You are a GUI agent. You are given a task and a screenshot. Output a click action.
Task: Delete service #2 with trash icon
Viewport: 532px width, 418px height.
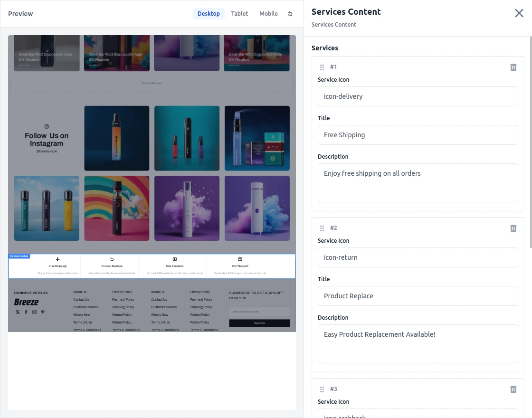click(x=513, y=228)
